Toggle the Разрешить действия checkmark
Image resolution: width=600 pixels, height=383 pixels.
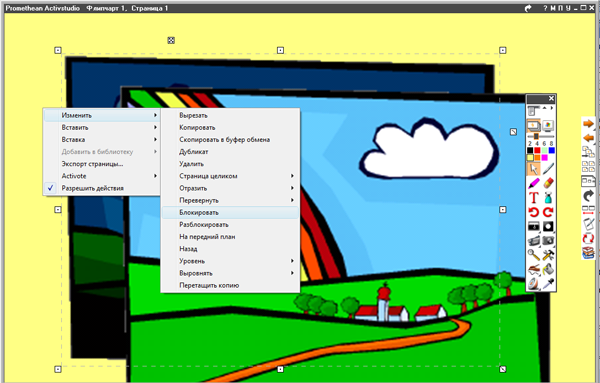[51, 188]
